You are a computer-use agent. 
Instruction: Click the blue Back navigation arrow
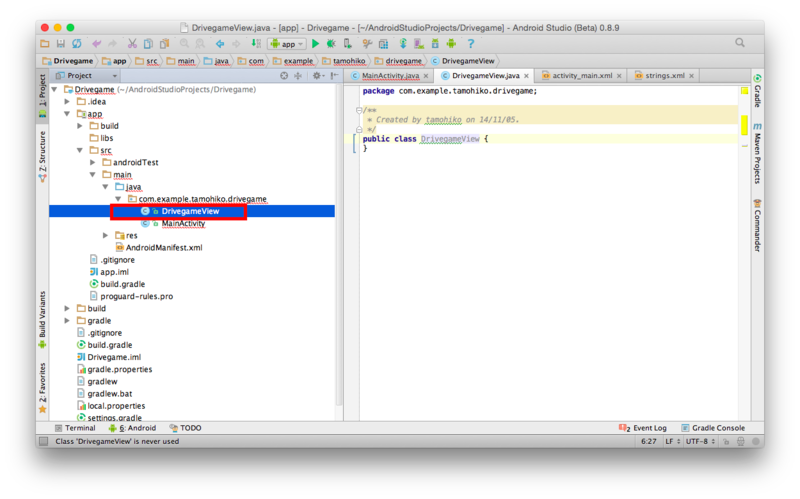pos(220,44)
